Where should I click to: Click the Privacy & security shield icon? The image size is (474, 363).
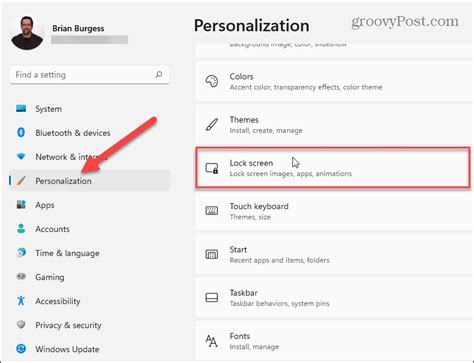[x=21, y=325]
